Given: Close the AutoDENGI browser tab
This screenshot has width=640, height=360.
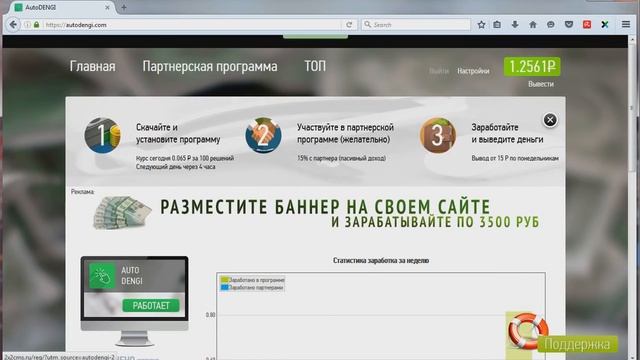Looking at the screenshot, I should pos(107,7).
